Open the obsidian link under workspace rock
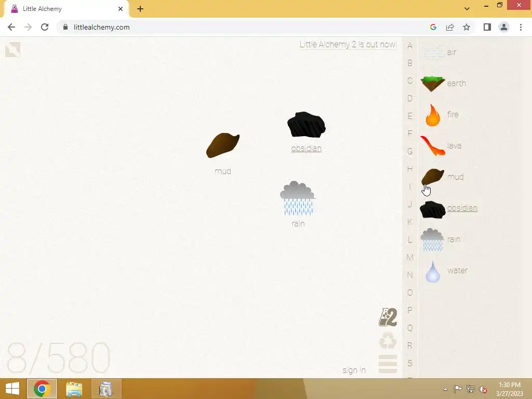Image resolution: width=532 pixels, height=399 pixels. click(x=307, y=148)
